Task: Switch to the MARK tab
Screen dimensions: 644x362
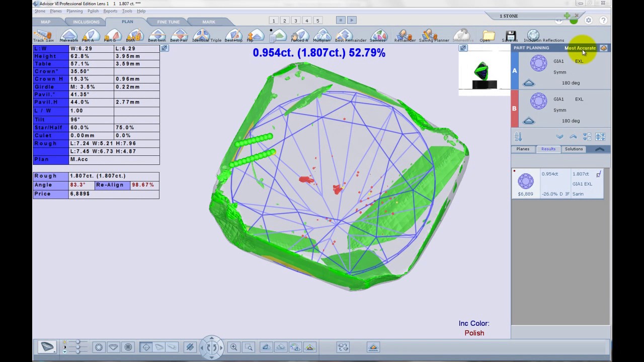Action: click(209, 22)
